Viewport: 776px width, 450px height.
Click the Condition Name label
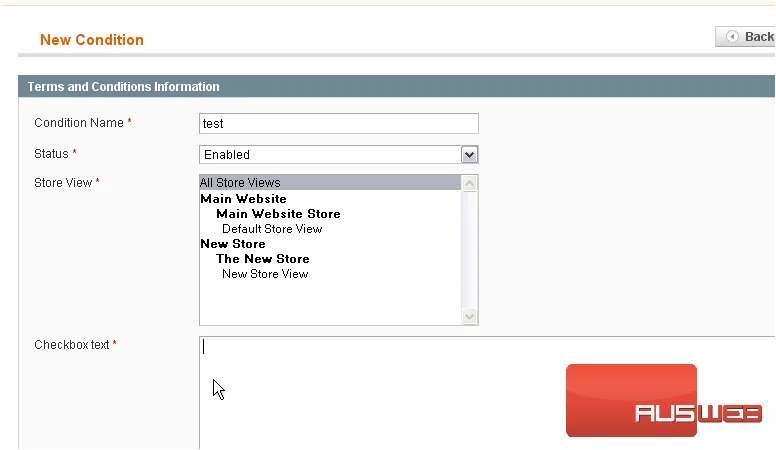pyautogui.click(x=79, y=123)
